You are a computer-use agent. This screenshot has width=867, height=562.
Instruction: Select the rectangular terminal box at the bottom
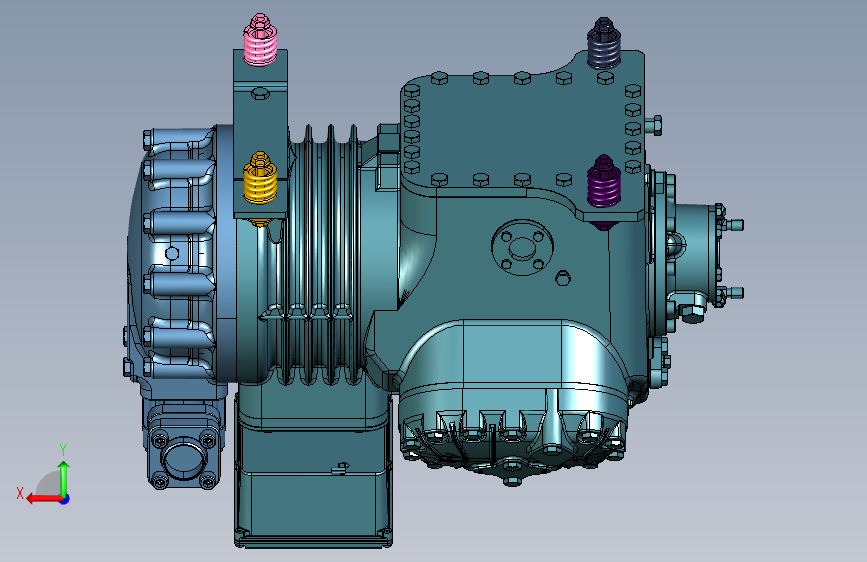pyautogui.click(x=314, y=481)
